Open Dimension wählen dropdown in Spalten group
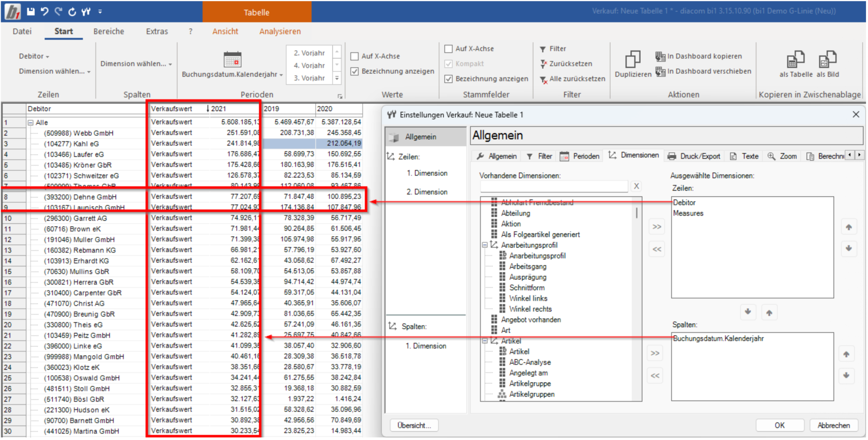Image resolution: width=868 pixels, height=440 pixels. [x=136, y=64]
